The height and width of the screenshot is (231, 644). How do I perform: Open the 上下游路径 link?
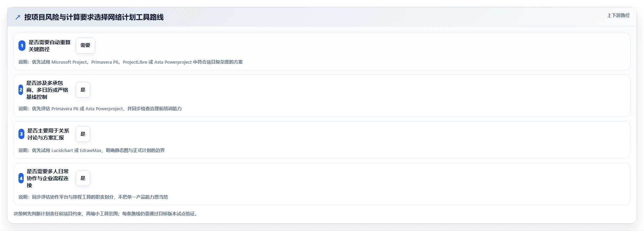tap(618, 15)
